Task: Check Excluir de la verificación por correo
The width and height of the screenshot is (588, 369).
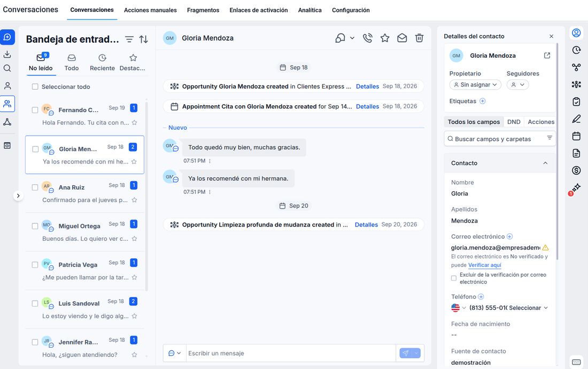Action: coord(454,278)
